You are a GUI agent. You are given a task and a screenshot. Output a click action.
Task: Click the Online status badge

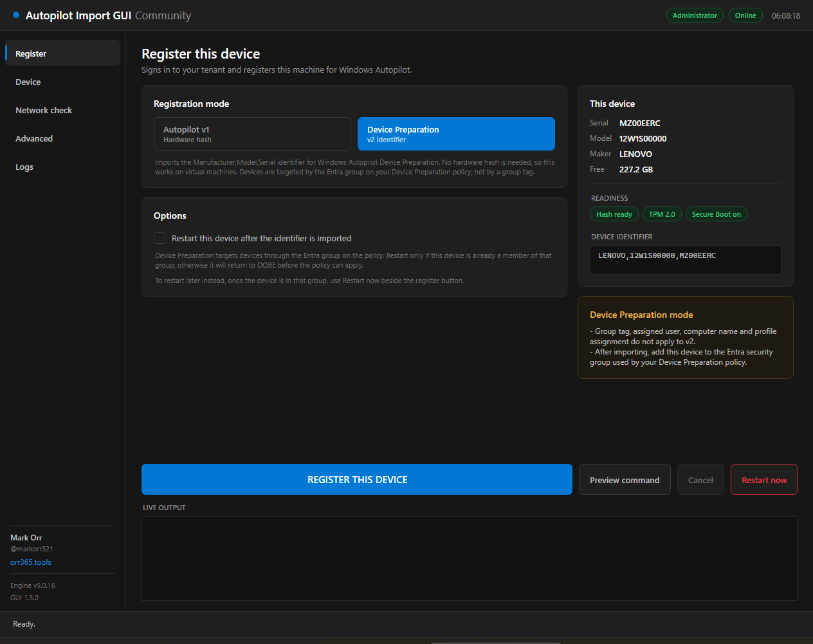[x=745, y=15]
